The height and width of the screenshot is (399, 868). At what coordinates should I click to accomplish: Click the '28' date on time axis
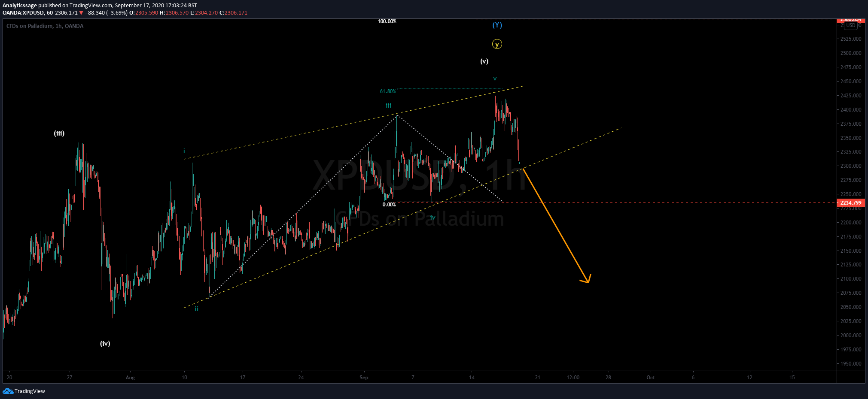point(609,378)
